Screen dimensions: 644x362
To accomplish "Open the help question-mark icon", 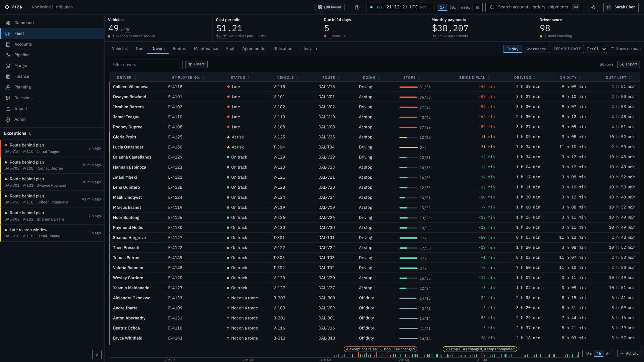I will click(357, 7).
